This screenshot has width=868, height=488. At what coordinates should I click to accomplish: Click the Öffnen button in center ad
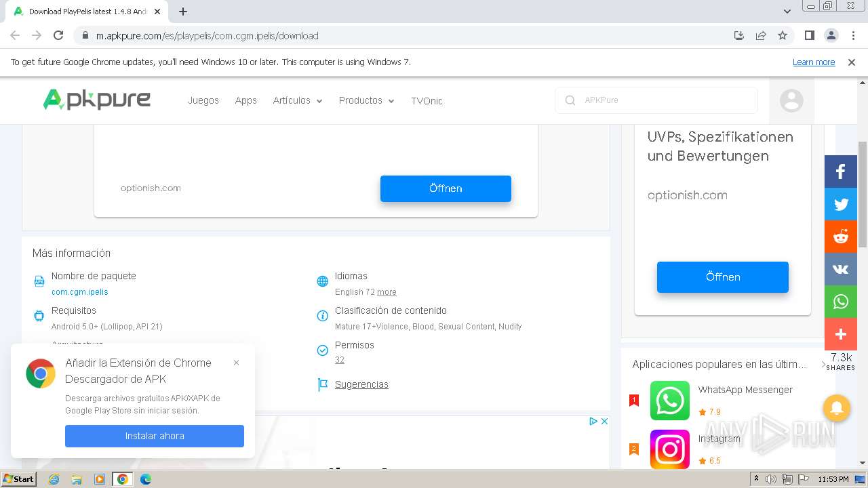coord(446,188)
